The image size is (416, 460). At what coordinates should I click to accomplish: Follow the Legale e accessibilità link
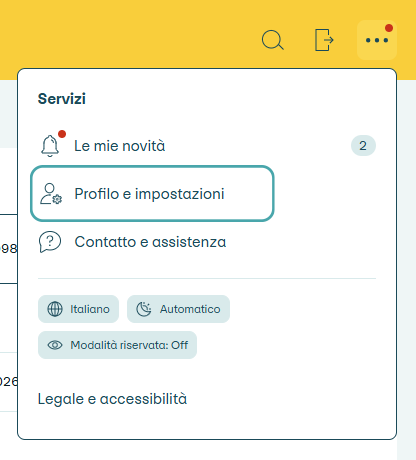point(112,399)
